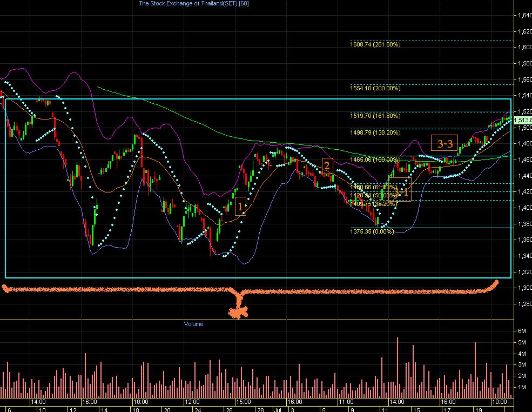Select the 12:00 time axis label
532x412 pixels.
[192, 402]
